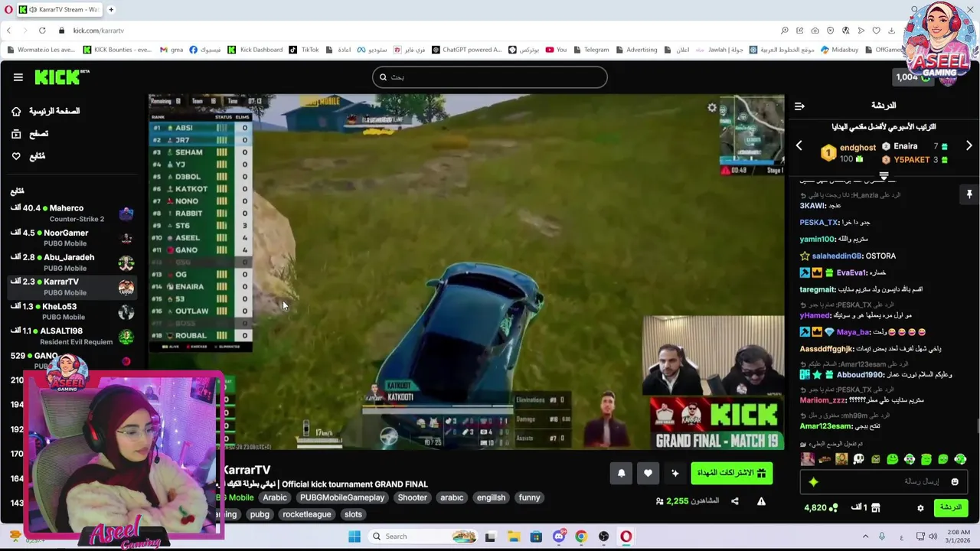
Task: Open Midasbuy bookmark
Action: point(840,50)
